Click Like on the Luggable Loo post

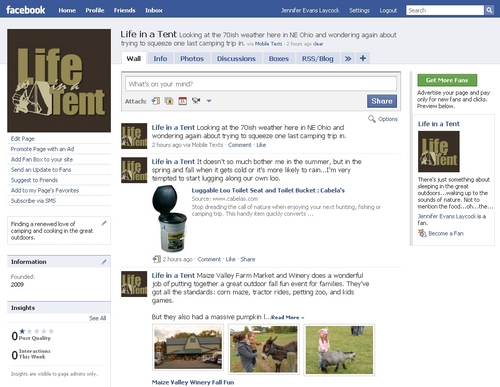pyautogui.click(x=230, y=259)
